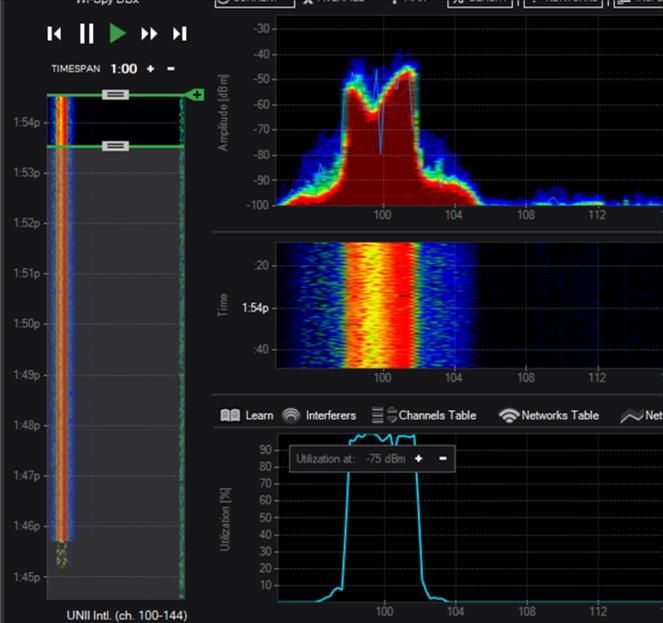Click the 104 channel label under density view
Viewport: 663px width, 623px height.
[x=454, y=215]
